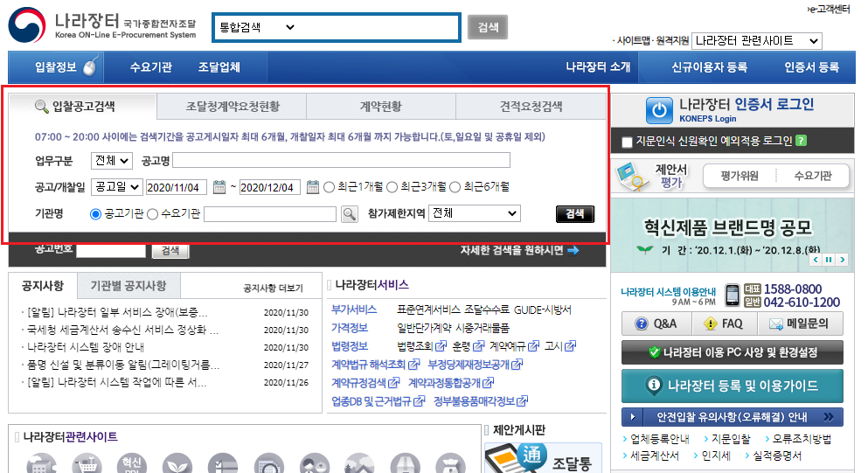868x473 pixels.
Task: Open the 참가제한지역 전체 dropdown
Action: (x=475, y=213)
